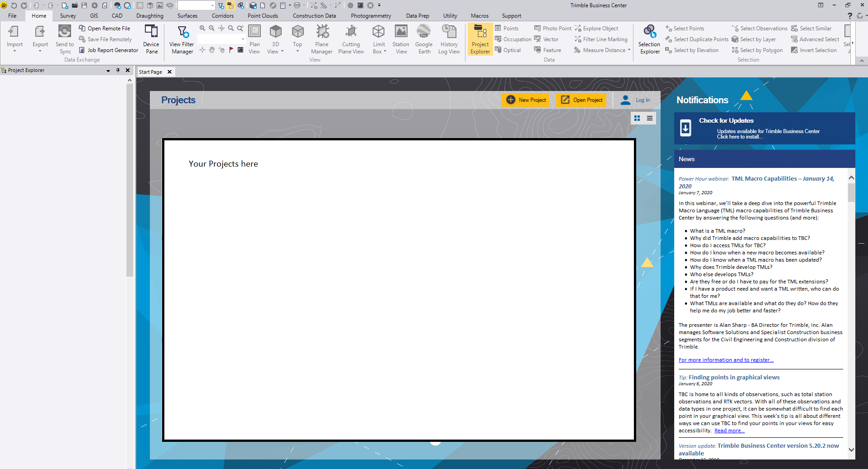868x469 pixels.
Task: Click the Log In link
Action: (643, 100)
